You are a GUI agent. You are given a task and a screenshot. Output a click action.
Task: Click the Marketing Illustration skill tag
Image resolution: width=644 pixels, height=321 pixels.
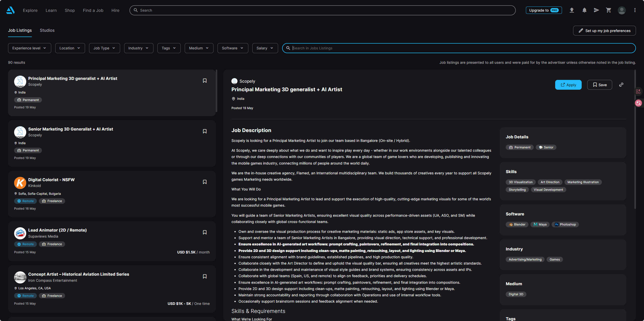[x=583, y=182]
